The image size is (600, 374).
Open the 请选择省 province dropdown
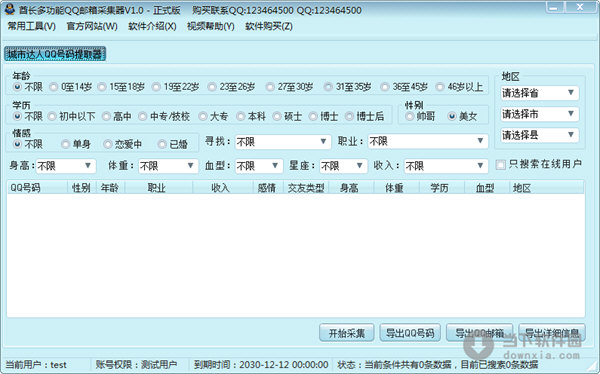[x=540, y=93]
